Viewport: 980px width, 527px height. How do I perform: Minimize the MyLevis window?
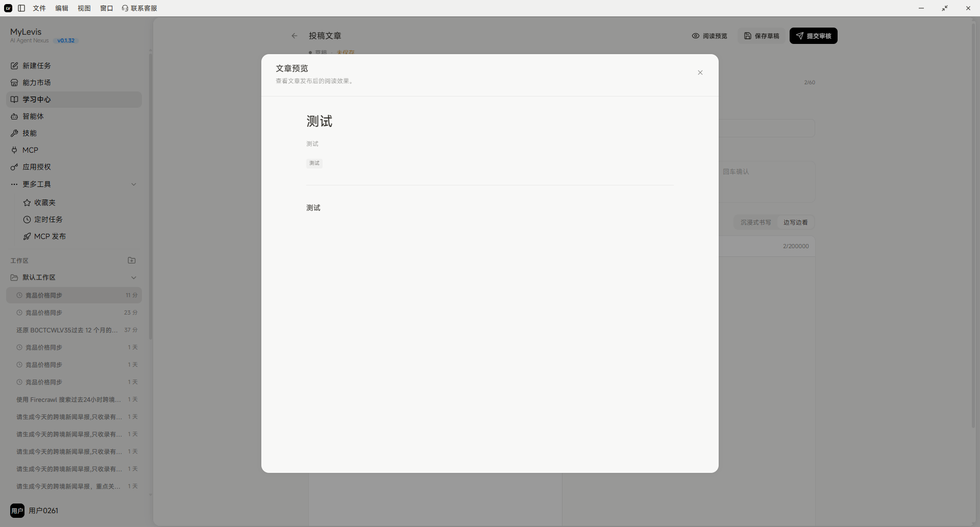pyautogui.click(x=921, y=8)
